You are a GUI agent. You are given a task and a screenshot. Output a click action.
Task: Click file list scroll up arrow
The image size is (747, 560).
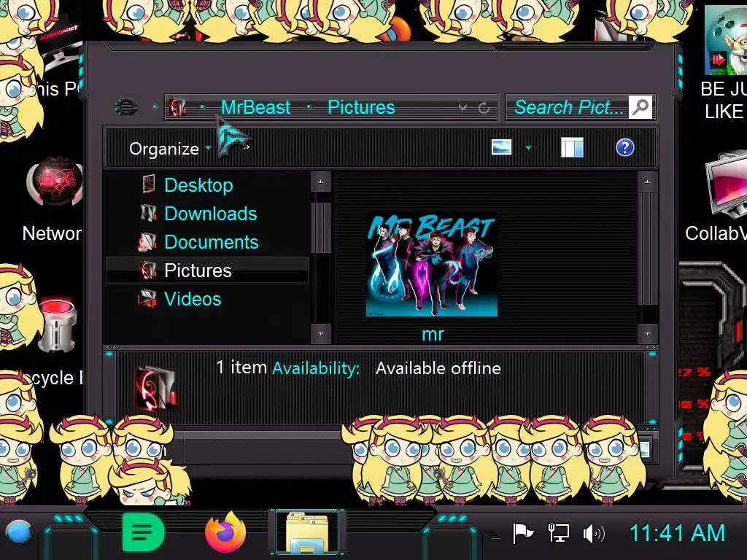[x=647, y=182]
